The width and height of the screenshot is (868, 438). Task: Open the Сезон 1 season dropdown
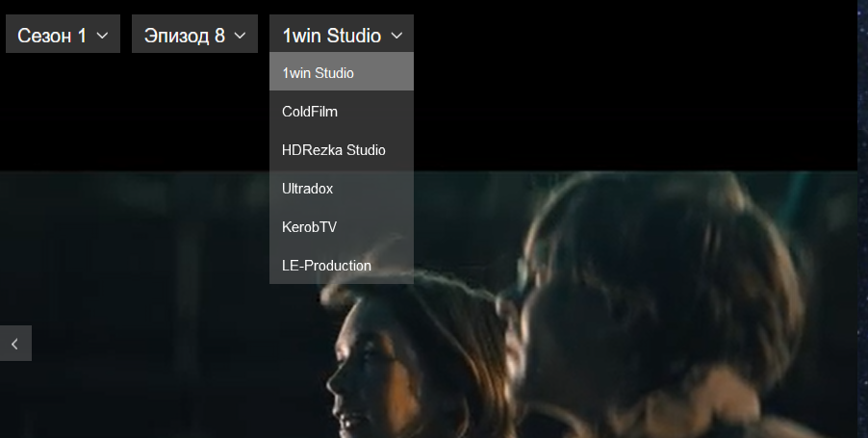pos(63,36)
